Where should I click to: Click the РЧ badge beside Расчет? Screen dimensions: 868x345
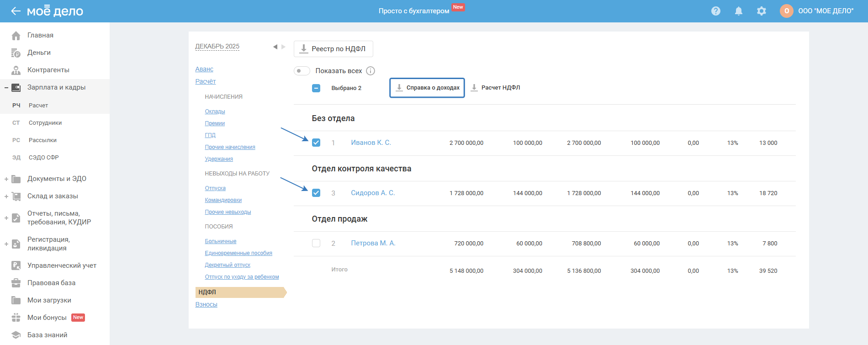[16, 106]
